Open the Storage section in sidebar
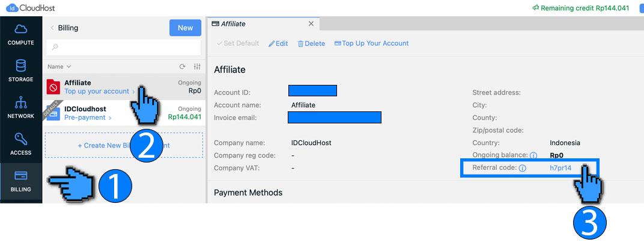644x245 pixels. [21, 70]
